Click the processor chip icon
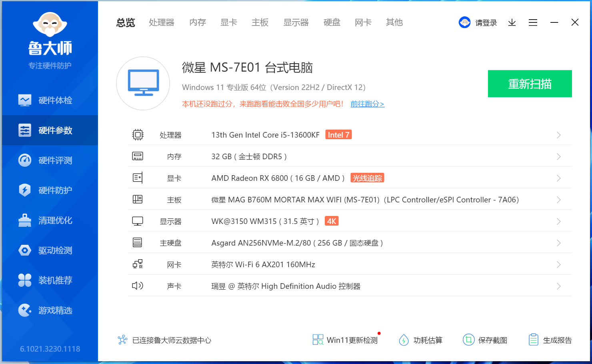This screenshot has width=592, height=364. 138,135
